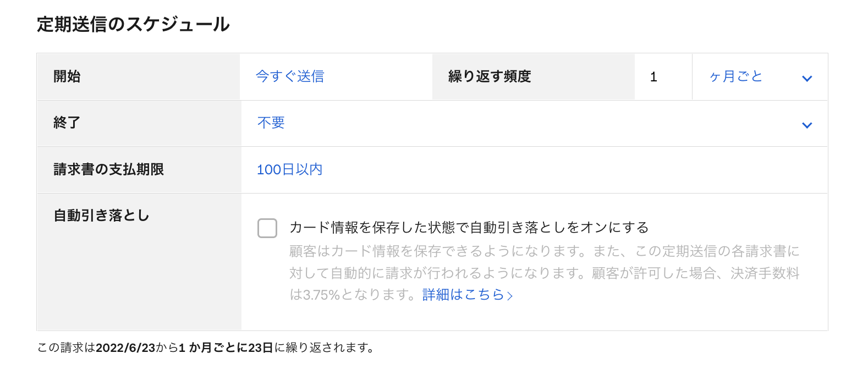Enable the 自動引き落とし checkbox

pyautogui.click(x=267, y=228)
